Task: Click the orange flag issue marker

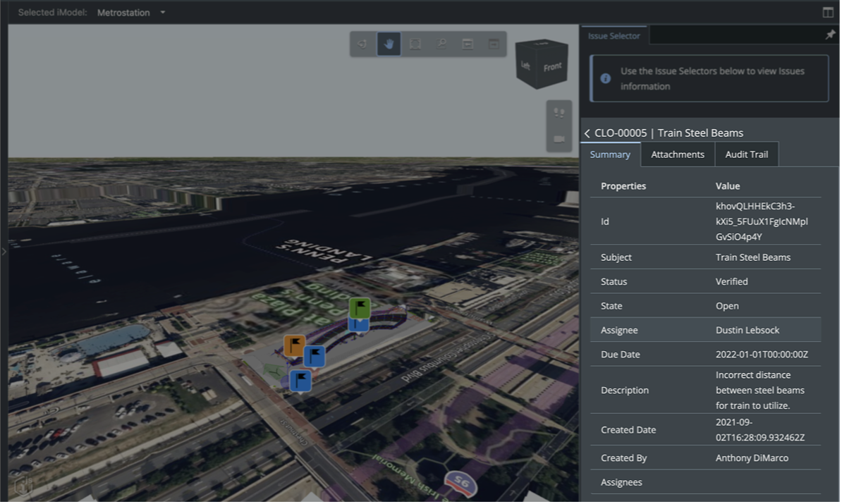Action: click(x=294, y=345)
